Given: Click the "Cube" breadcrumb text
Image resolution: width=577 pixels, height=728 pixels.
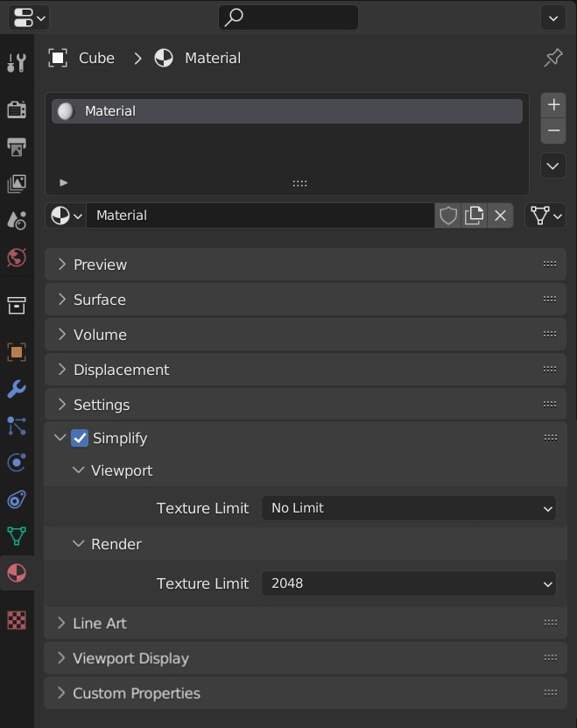Looking at the screenshot, I should tap(96, 58).
